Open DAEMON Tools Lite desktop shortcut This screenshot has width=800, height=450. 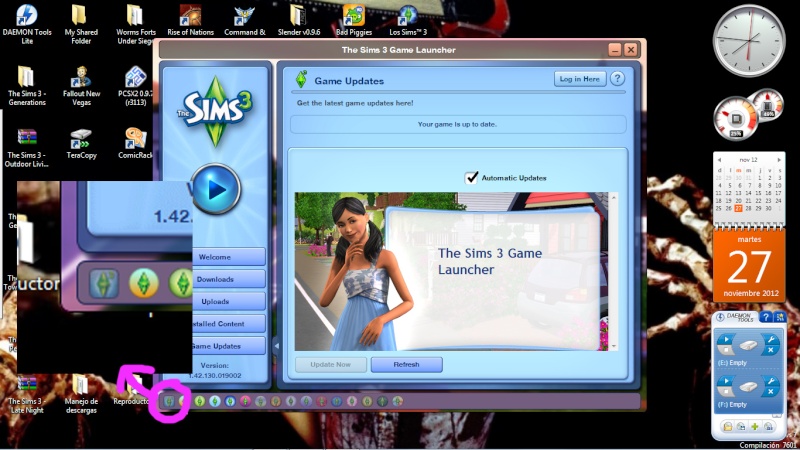click(x=27, y=24)
